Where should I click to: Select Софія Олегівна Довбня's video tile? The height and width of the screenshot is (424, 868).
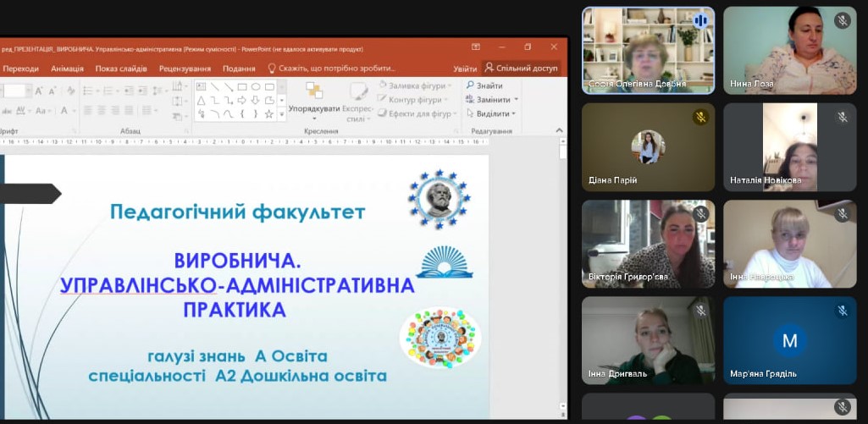[x=648, y=49]
